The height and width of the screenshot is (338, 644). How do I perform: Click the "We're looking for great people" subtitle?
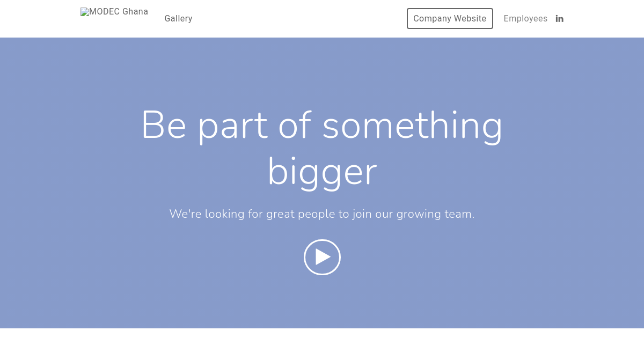pos(322,214)
